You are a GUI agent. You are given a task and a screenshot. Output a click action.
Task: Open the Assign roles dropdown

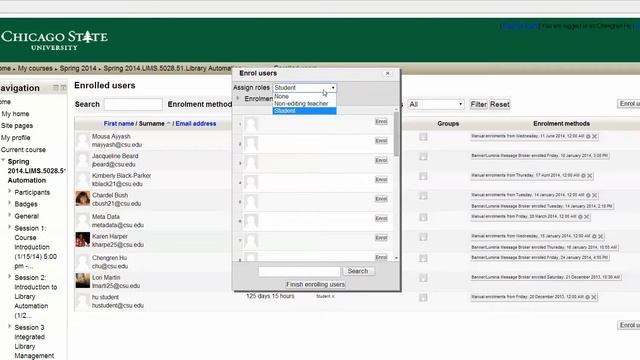pos(304,88)
